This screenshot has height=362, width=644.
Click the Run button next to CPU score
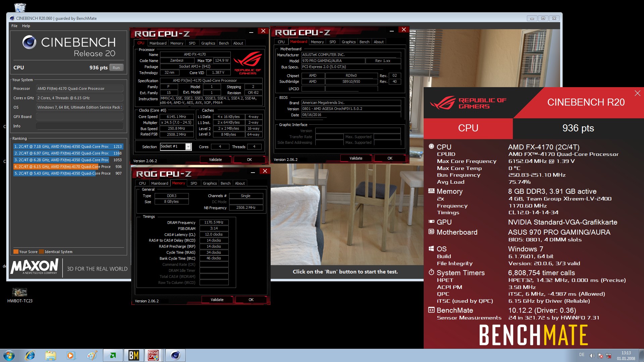(116, 68)
